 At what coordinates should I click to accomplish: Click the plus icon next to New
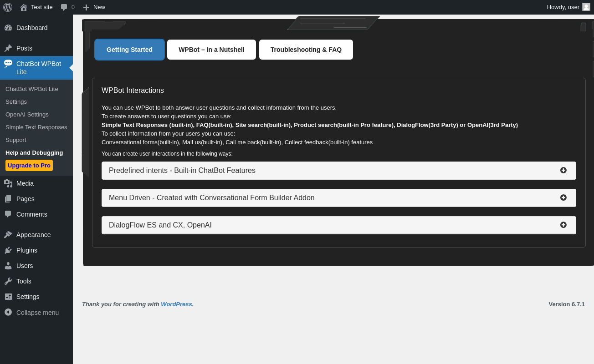coord(86,7)
